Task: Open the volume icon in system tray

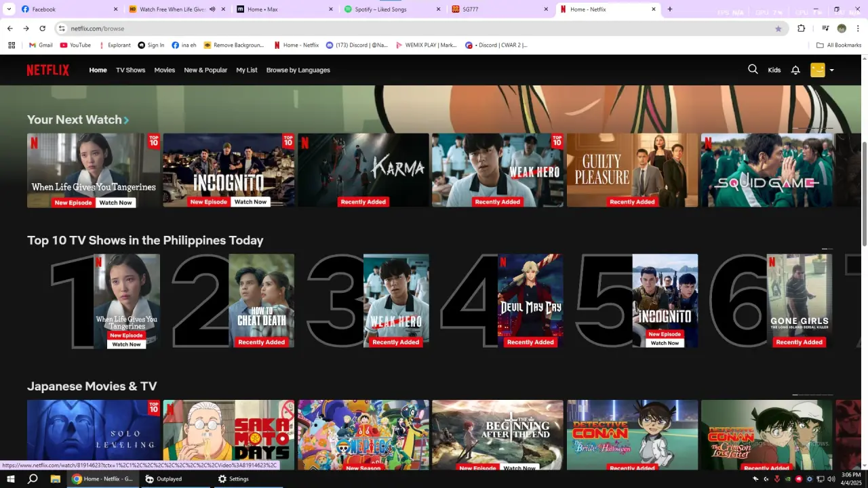Action: point(831,479)
